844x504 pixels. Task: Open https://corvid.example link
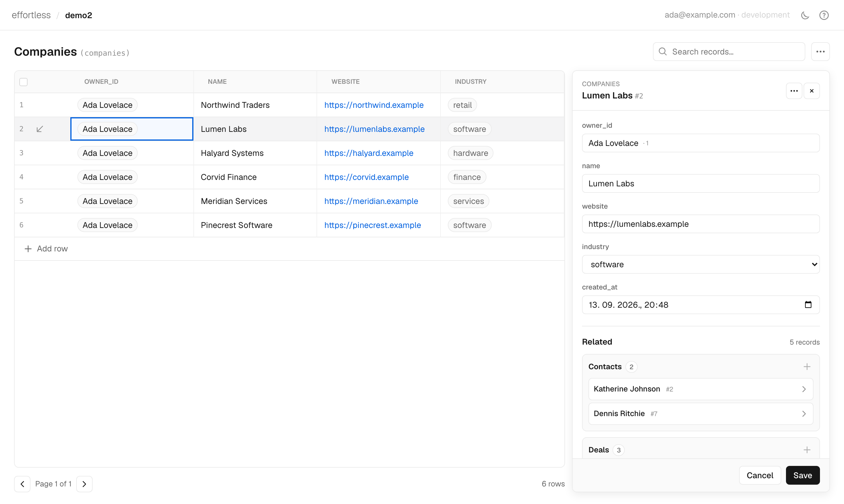(366, 177)
